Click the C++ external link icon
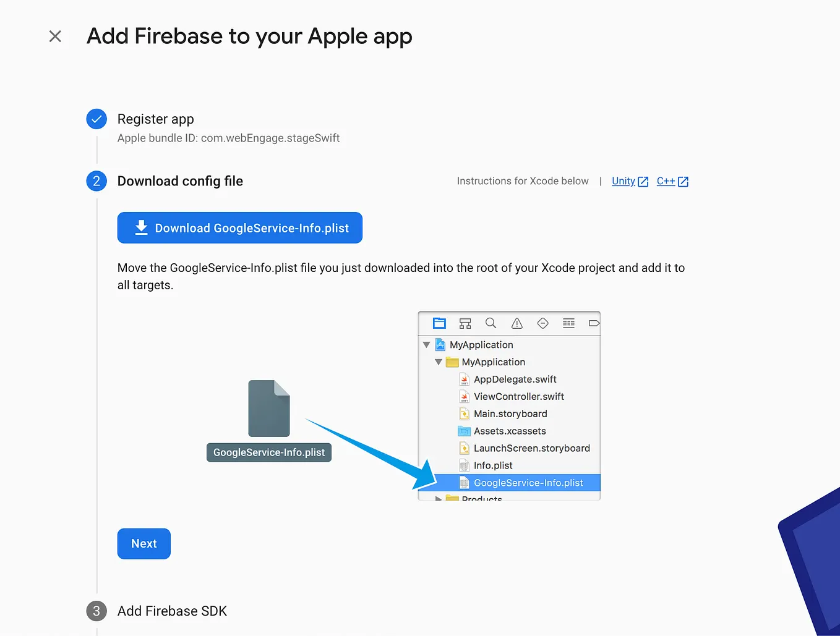Screen dimensions: 840x636 [x=684, y=182]
